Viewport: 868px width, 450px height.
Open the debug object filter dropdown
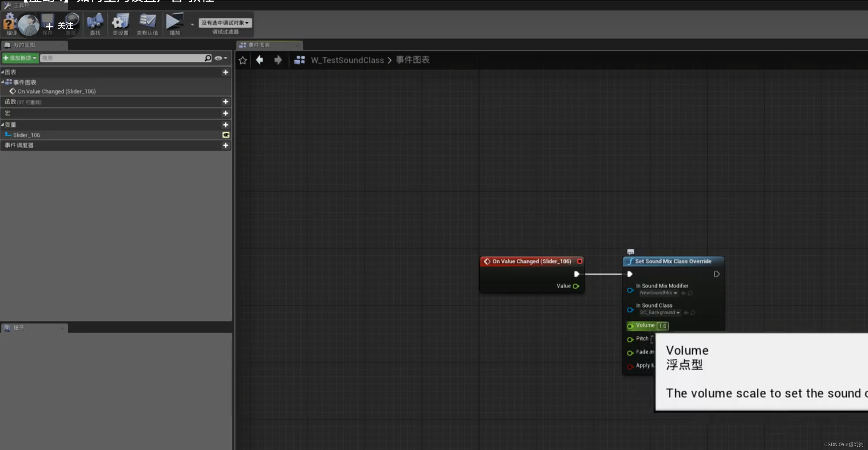tap(225, 23)
